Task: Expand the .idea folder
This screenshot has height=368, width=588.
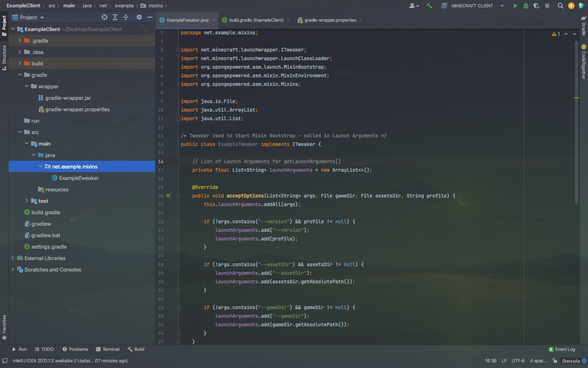Action: point(20,52)
